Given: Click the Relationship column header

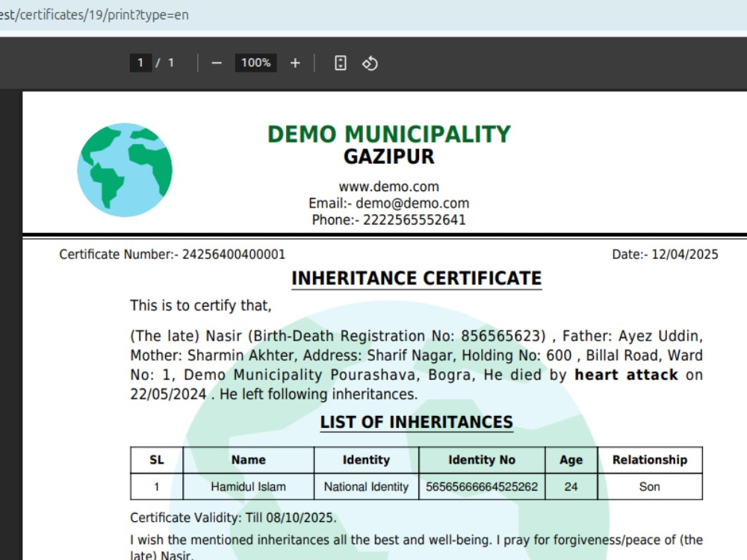Looking at the screenshot, I should coord(650,460).
